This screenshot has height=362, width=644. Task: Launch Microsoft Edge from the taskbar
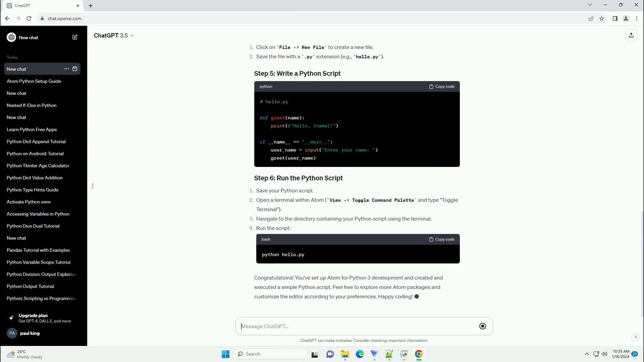(x=360, y=354)
